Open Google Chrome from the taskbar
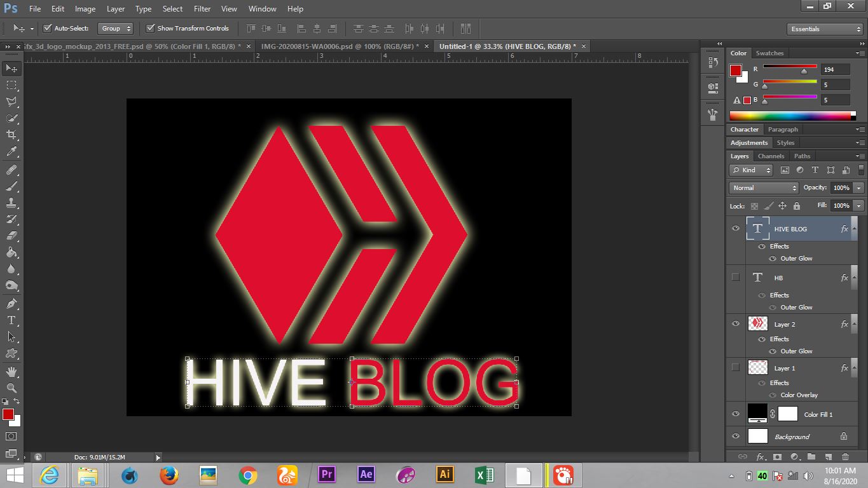The image size is (868, 488). [248, 475]
